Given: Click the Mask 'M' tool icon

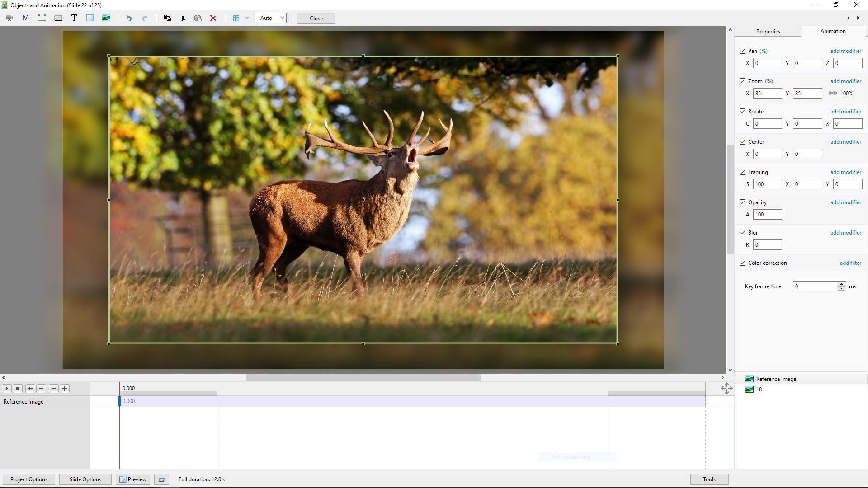Looking at the screenshot, I should click(26, 18).
